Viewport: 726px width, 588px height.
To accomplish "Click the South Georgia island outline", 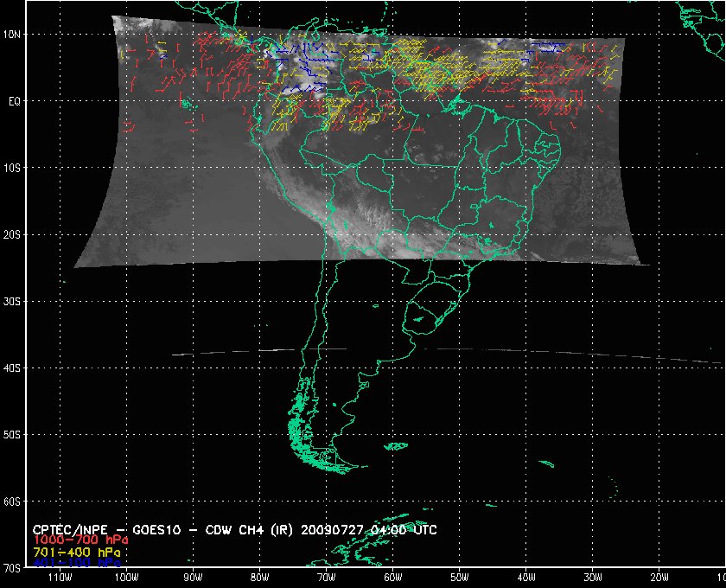I will pyautogui.click(x=546, y=463).
